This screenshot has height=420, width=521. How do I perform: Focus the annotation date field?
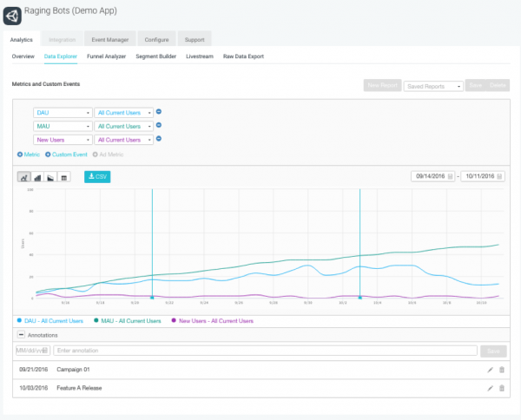[33, 351]
